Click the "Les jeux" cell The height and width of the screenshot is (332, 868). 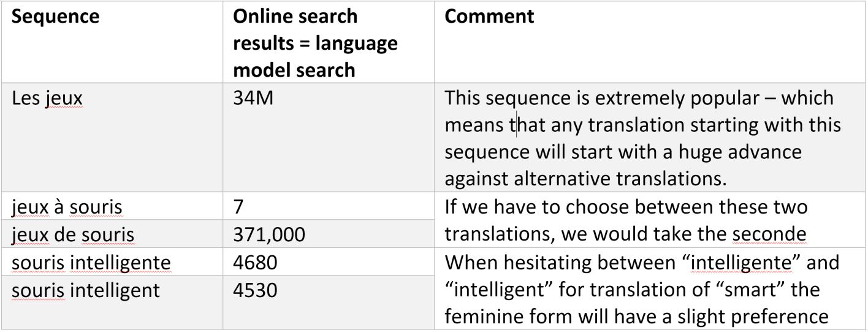(x=47, y=98)
